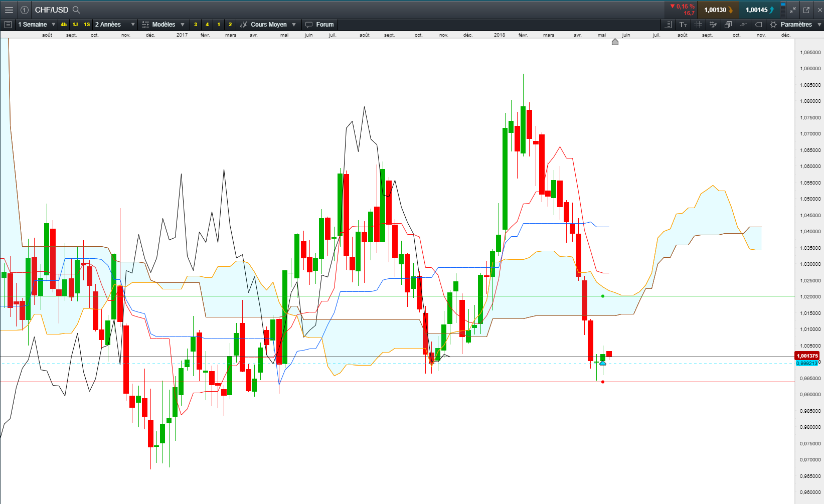
Task: Click the Forum button
Action: 319,25
